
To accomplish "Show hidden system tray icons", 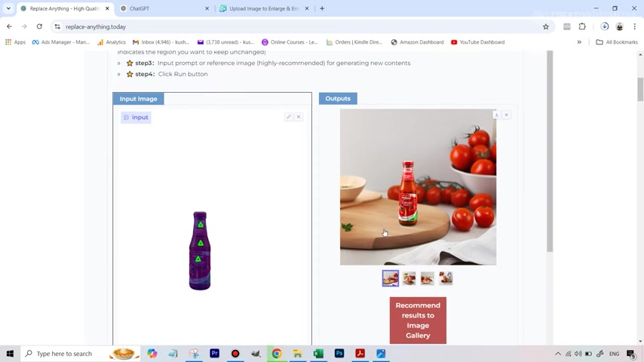I will 558,354.
